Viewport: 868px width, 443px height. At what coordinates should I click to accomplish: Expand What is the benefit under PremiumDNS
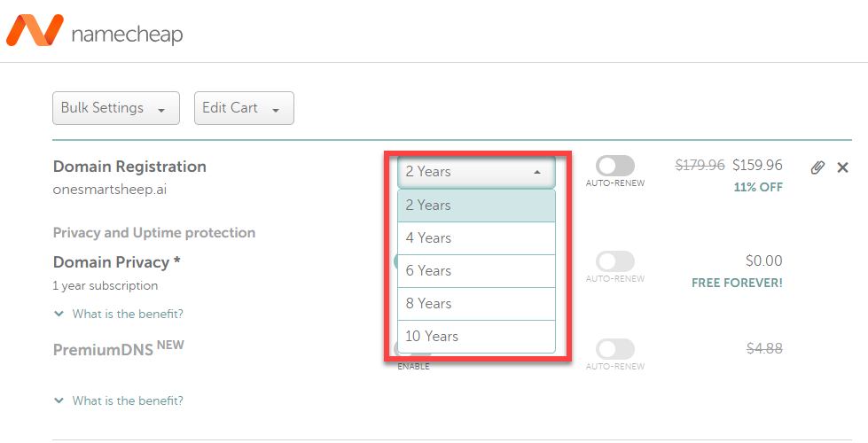(128, 401)
